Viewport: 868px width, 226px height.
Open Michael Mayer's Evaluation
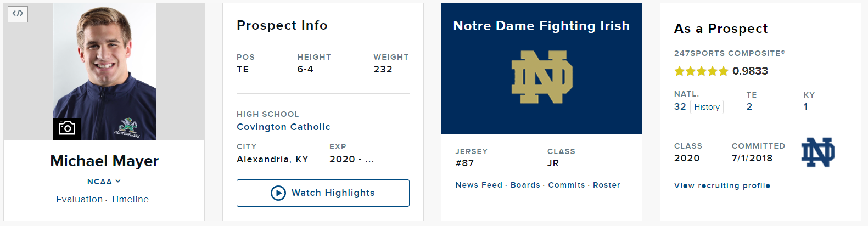coord(79,199)
